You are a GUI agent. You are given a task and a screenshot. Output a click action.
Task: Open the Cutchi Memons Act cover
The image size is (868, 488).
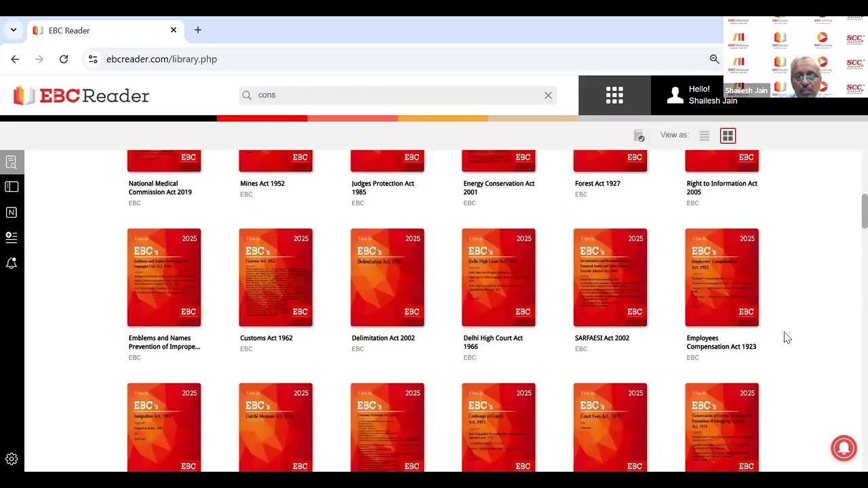tap(276, 427)
